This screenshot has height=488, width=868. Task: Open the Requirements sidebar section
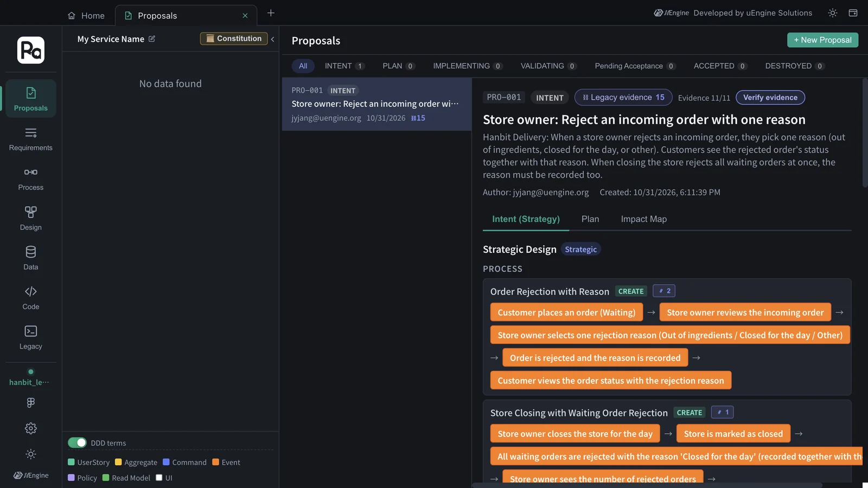[x=31, y=139]
